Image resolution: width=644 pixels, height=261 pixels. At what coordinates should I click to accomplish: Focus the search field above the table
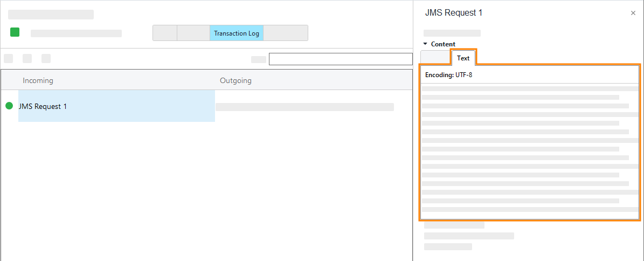(x=340, y=59)
